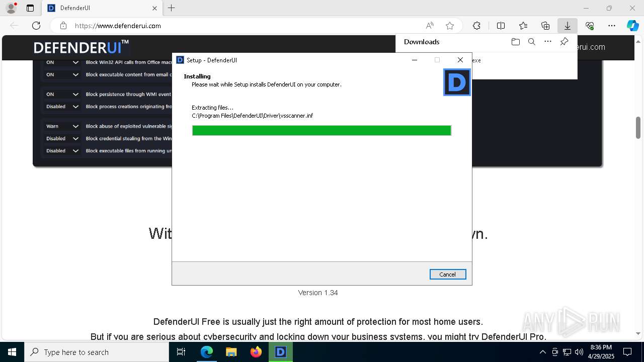Open the notification center
This screenshot has height=362, width=644.
(x=627, y=352)
